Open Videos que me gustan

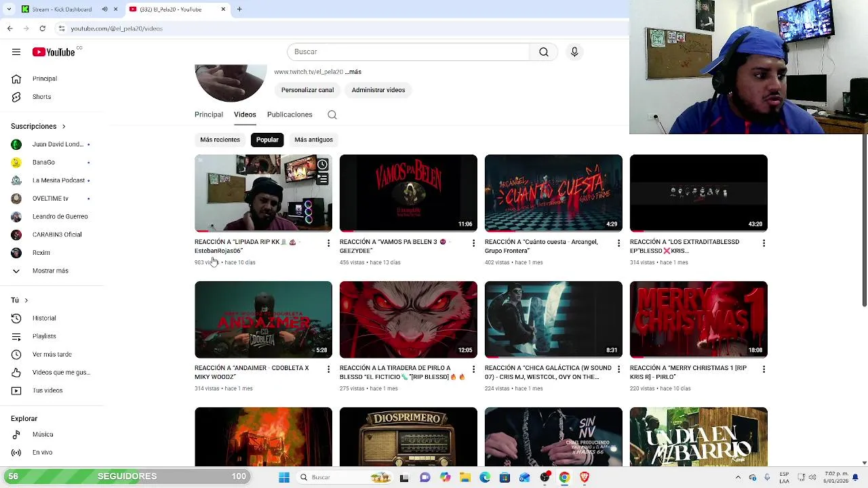[x=52, y=372]
